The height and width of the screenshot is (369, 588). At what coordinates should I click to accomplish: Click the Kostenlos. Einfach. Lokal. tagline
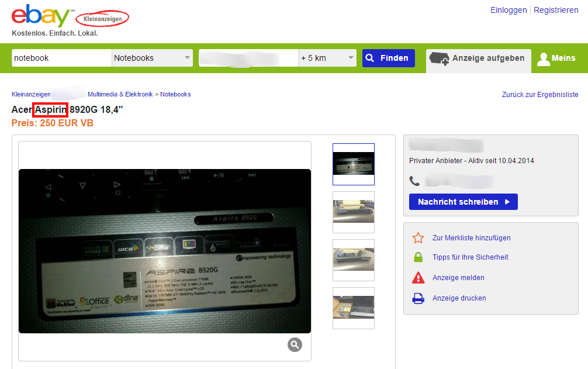(x=55, y=33)
